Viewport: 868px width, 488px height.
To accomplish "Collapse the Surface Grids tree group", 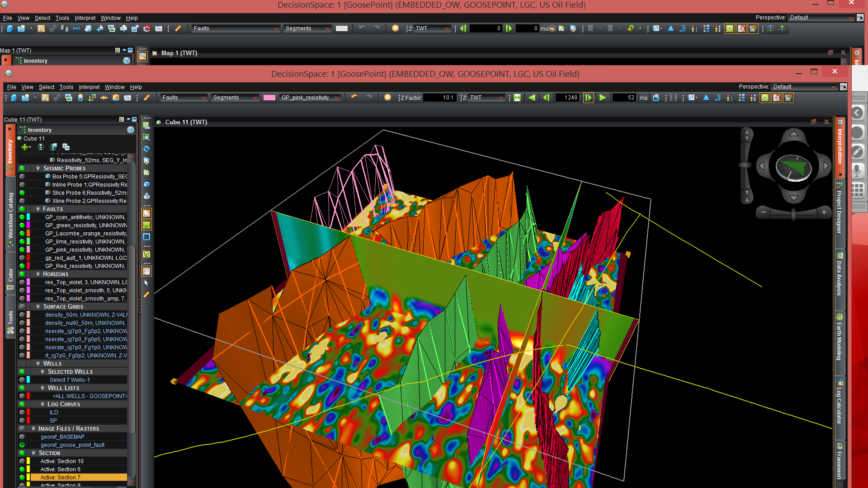I will click(38, 307).
